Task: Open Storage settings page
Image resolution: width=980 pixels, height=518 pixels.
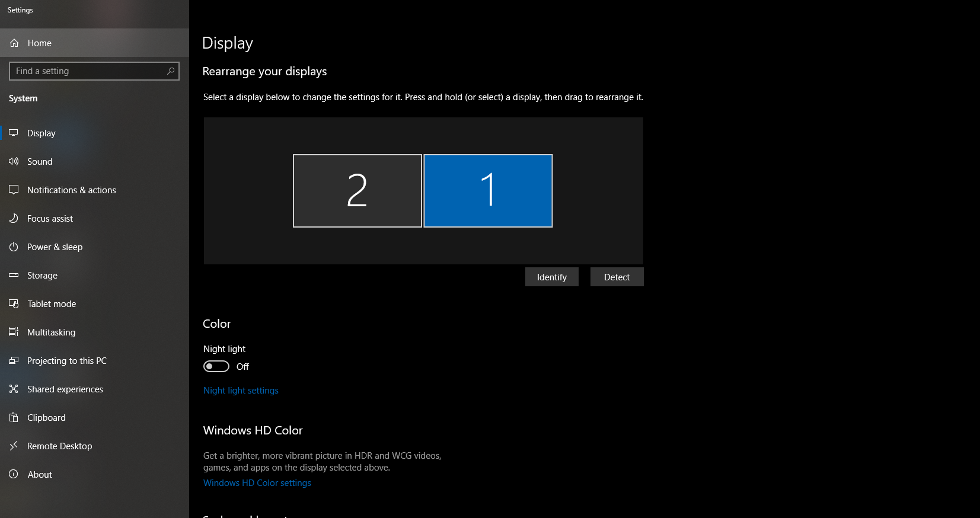Action: 94,276
